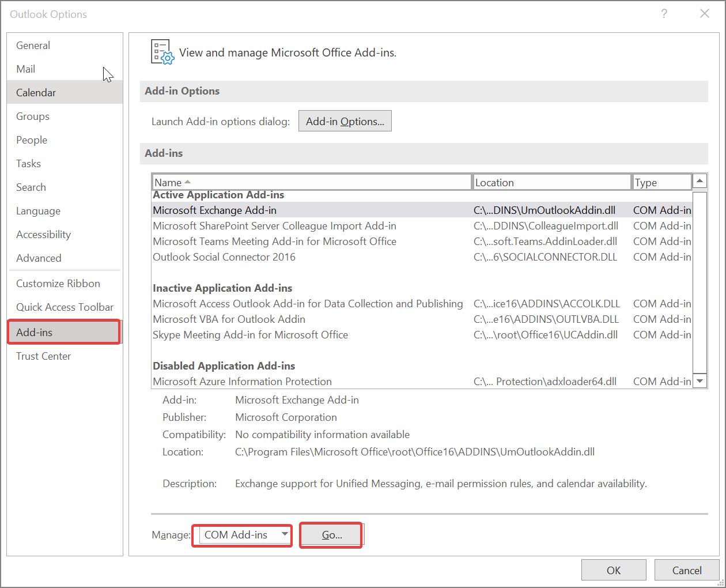
Task: Select the Calendar category
Action: pos(36,92)
